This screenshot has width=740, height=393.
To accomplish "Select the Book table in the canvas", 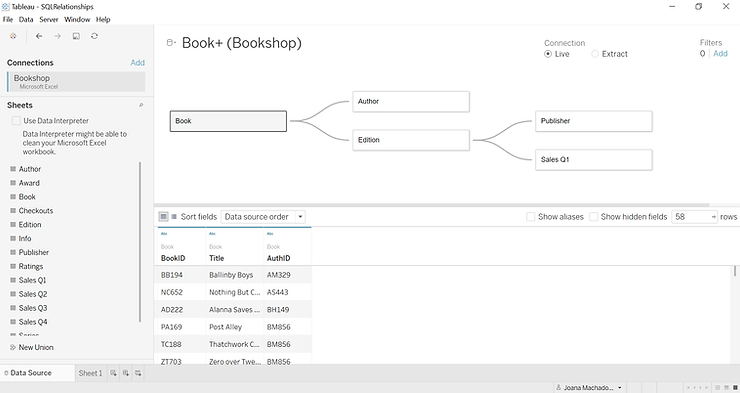I will (x=228, y=121).
